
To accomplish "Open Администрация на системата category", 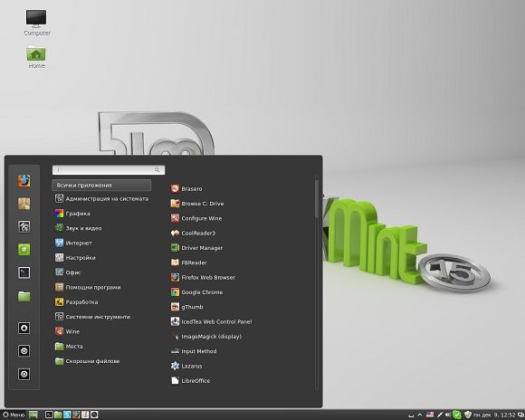I will coord(101,198).
